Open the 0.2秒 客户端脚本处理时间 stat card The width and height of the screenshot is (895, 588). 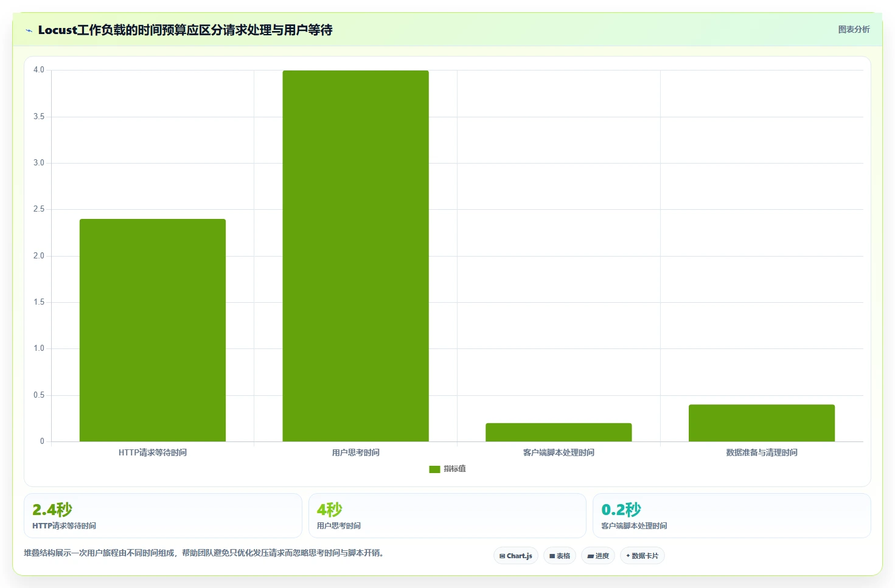[732, 516]
